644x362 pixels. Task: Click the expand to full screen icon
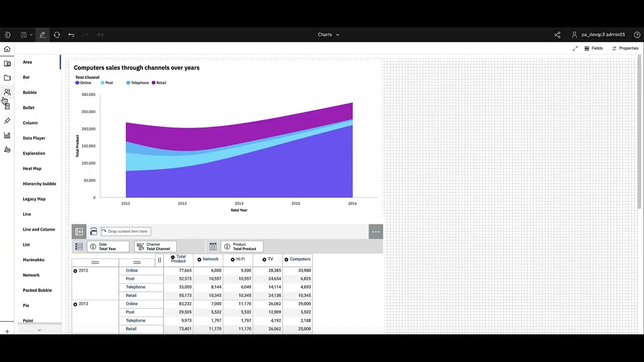tap(575, 48)
